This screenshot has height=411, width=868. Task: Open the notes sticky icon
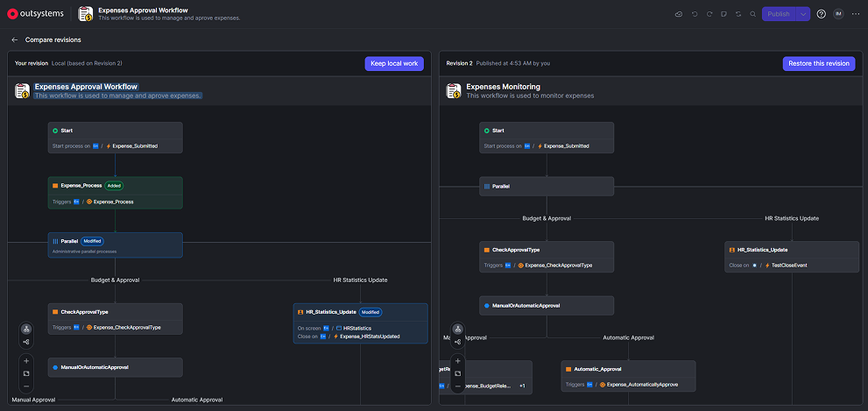point(723,14)
